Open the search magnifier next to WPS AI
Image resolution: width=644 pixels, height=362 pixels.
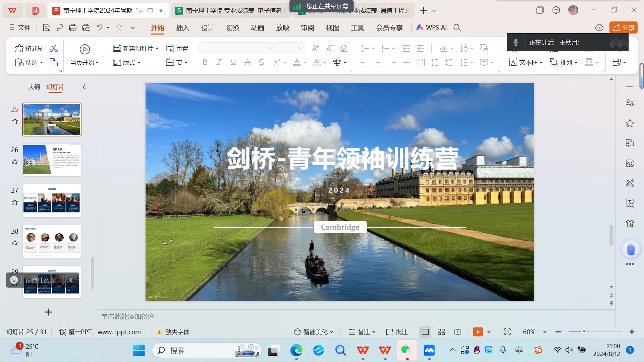click(x=458, y=28)
